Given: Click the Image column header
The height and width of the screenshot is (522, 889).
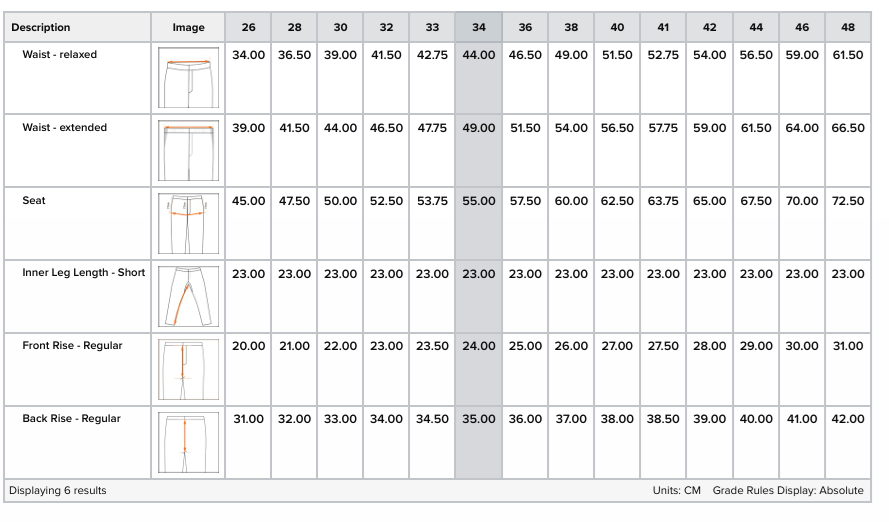Looking at the screenshot, I should 188,27.
